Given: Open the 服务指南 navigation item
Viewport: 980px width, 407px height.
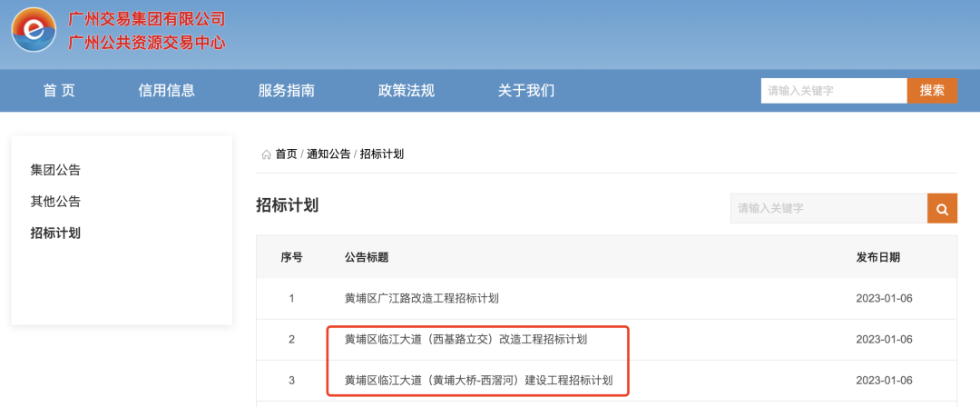Looking at the screenshot, I should point(286,91).
